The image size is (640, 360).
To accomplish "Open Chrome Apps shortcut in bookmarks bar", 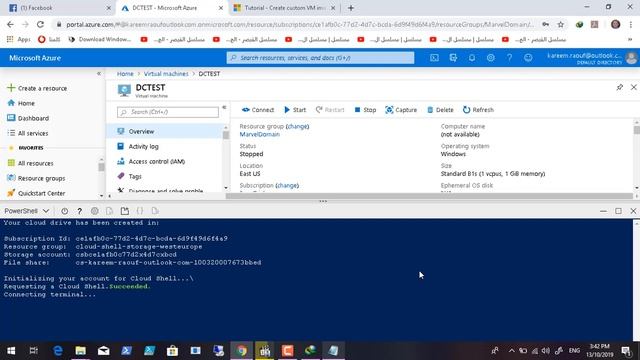I will pos(18,40).
